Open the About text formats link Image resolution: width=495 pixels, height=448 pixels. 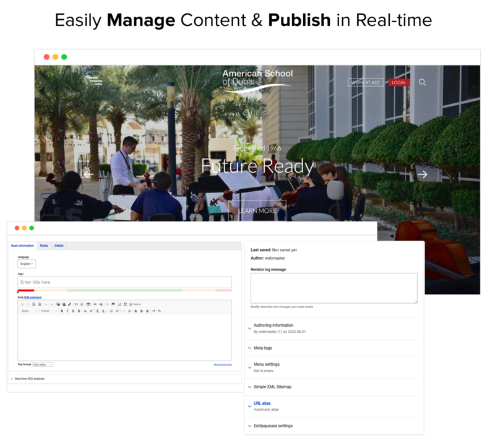[223, 364]
